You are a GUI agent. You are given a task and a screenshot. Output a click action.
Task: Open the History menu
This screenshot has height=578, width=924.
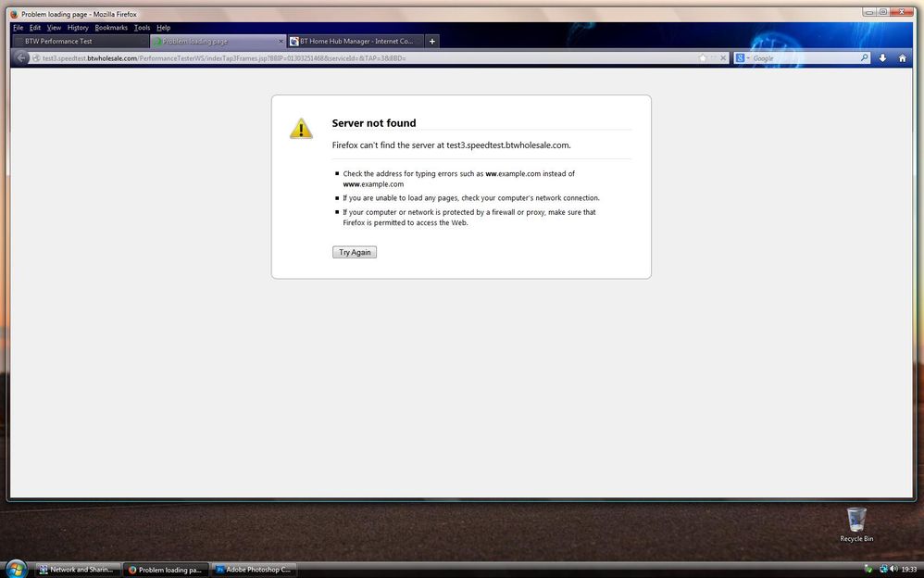78,28
